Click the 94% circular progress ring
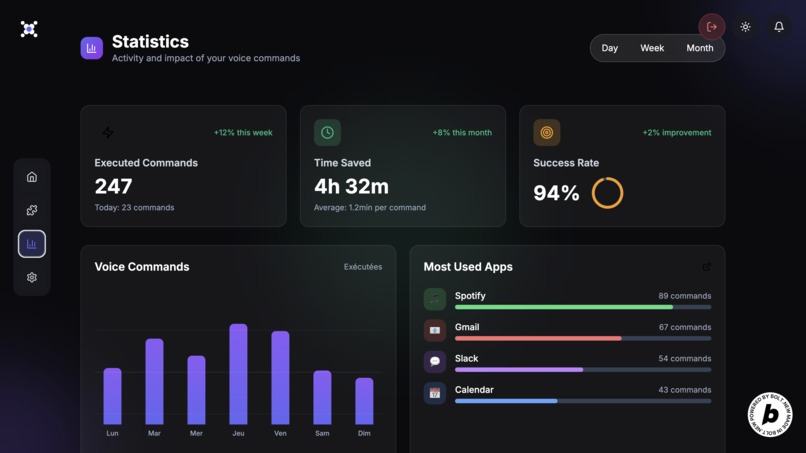Screen dimensions: 806x453 (608, 193)
